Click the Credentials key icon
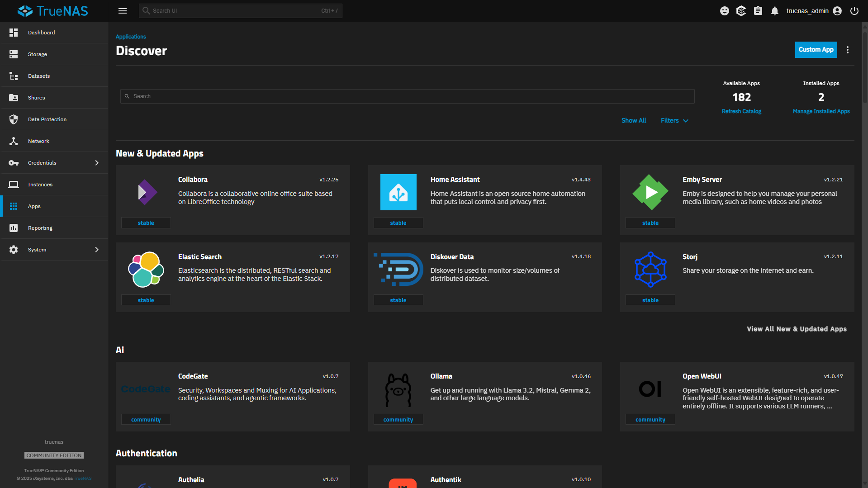 [14, 163]
